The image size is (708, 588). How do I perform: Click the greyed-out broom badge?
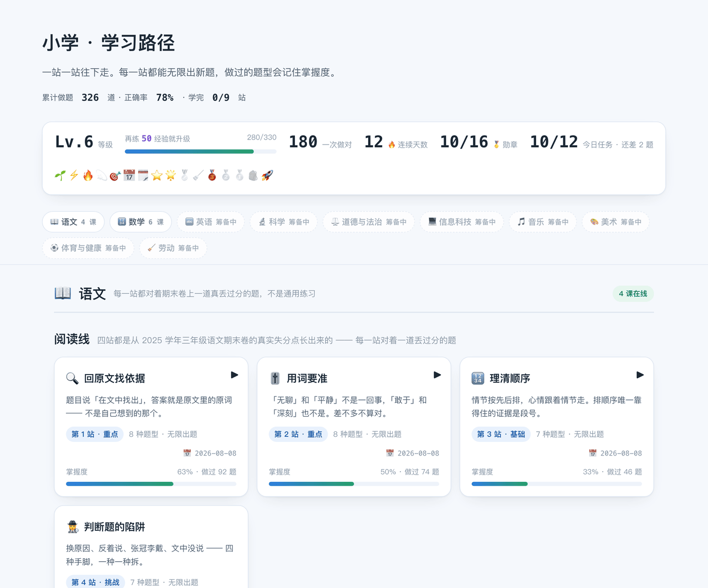[x=198, y=175]
